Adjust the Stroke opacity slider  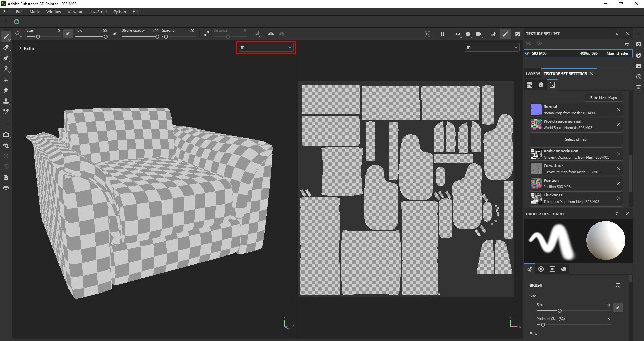[x=140, y=37]
